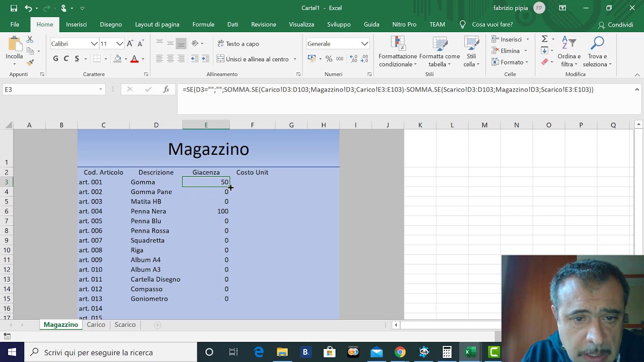Screen dimensions: 644x362
Task: Add new sheet with plus button
Action: tap(157, 325)
